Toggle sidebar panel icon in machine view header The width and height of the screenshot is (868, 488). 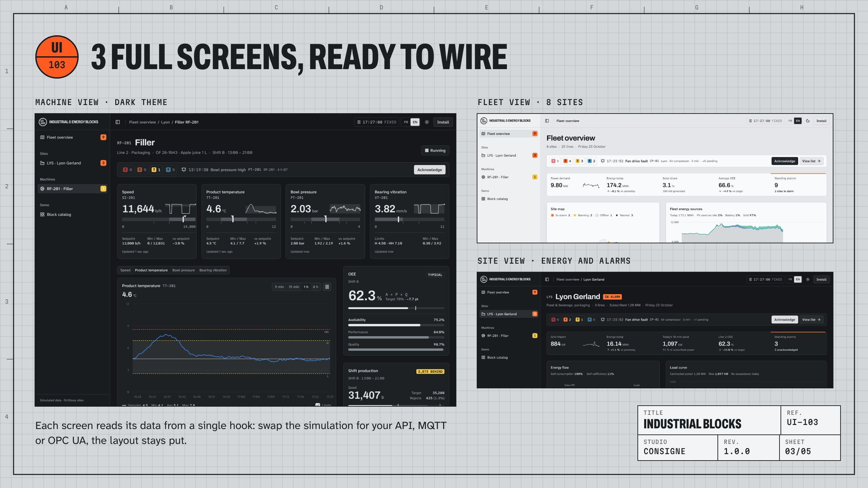pos(118,122)
